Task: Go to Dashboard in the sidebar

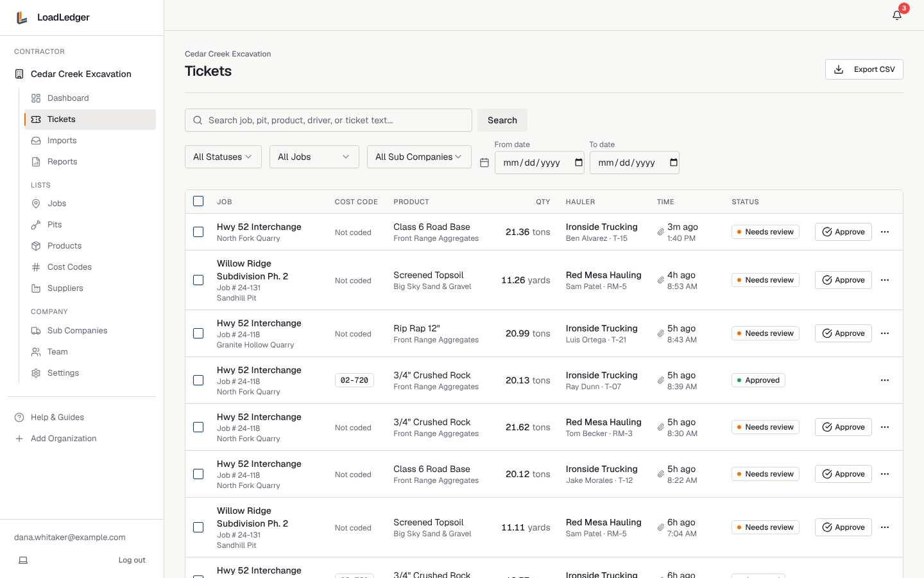Action: (x=90, y=98)
